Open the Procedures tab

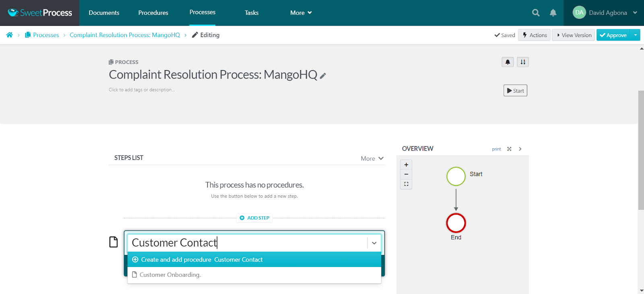[x=153, y=13]
